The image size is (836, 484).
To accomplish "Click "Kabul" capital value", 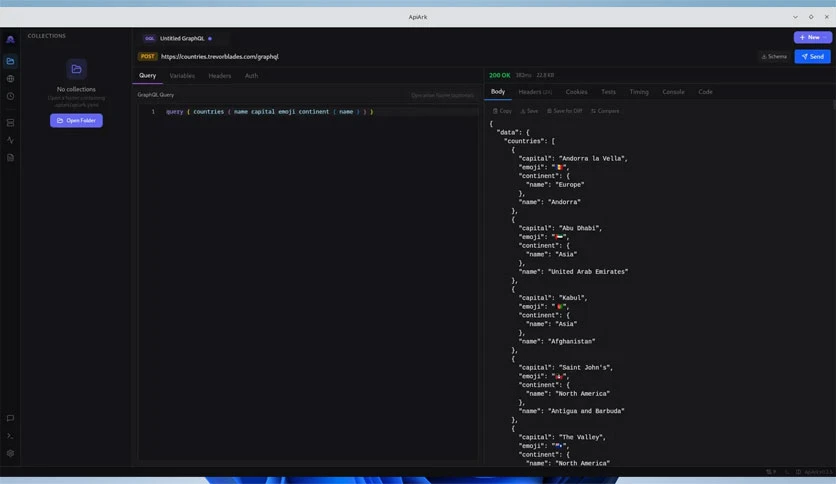I will tap(573, 298).
